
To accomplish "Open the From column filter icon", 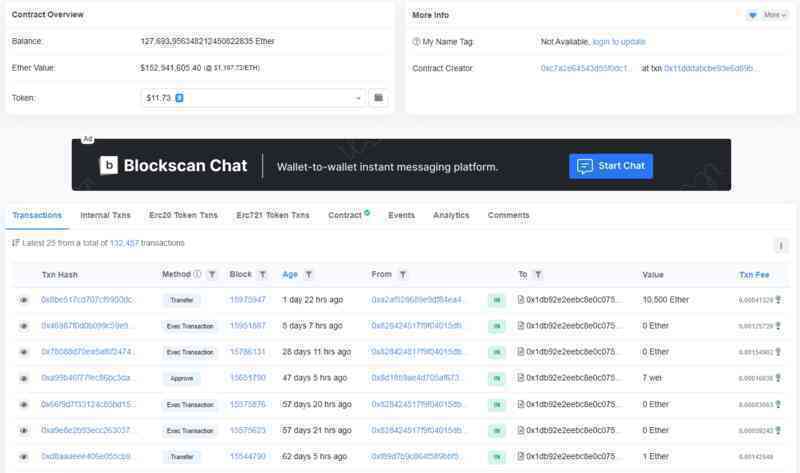I will [x=403, y=275].
